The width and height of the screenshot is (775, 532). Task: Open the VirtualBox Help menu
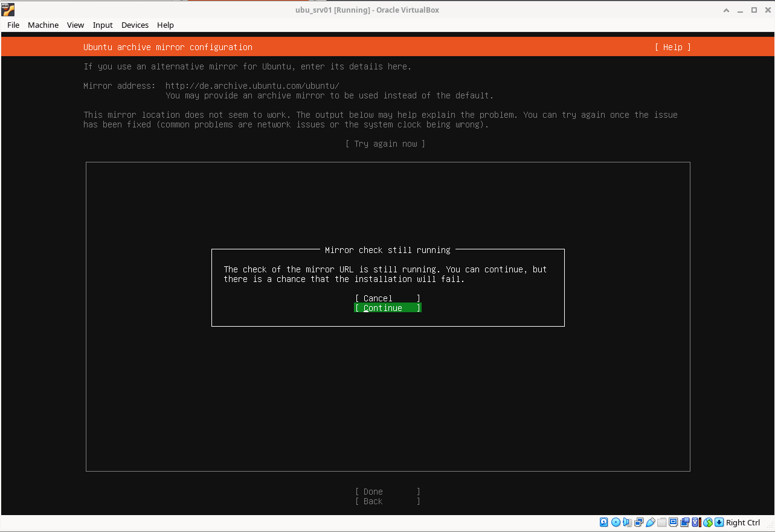coord(165,25)
